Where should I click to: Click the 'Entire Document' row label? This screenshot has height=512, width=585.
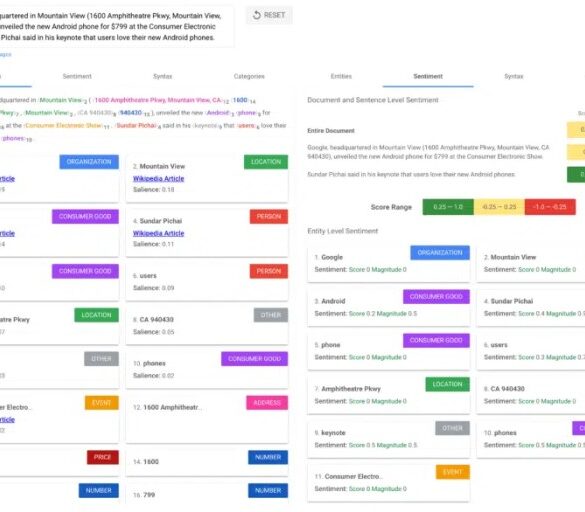(x=331, y=131)
